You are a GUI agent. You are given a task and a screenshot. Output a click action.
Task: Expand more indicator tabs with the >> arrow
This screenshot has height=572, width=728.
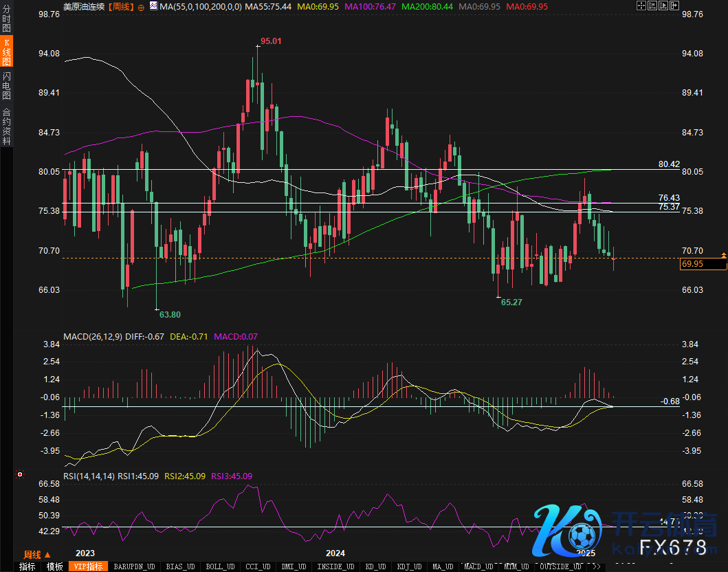[x=596, y=566]
